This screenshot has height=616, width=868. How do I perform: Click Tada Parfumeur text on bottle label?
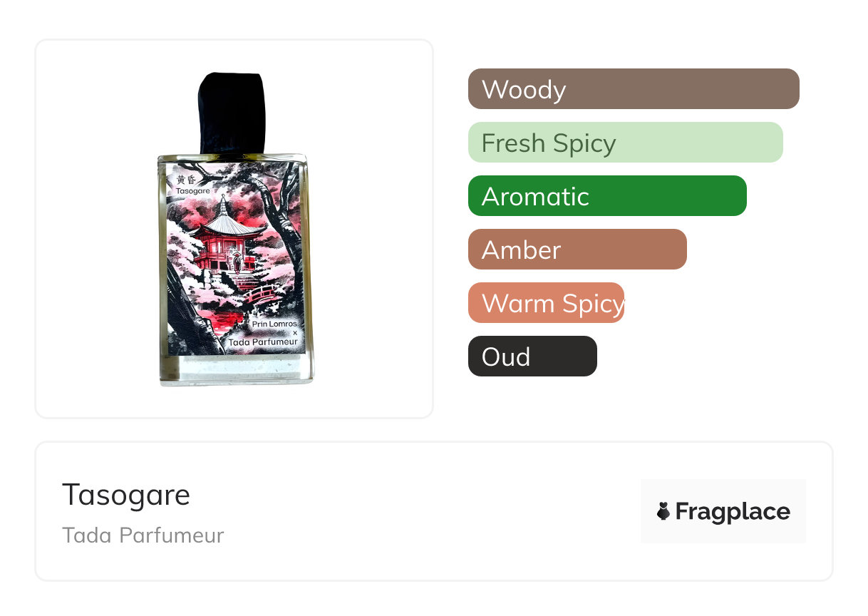263,342
